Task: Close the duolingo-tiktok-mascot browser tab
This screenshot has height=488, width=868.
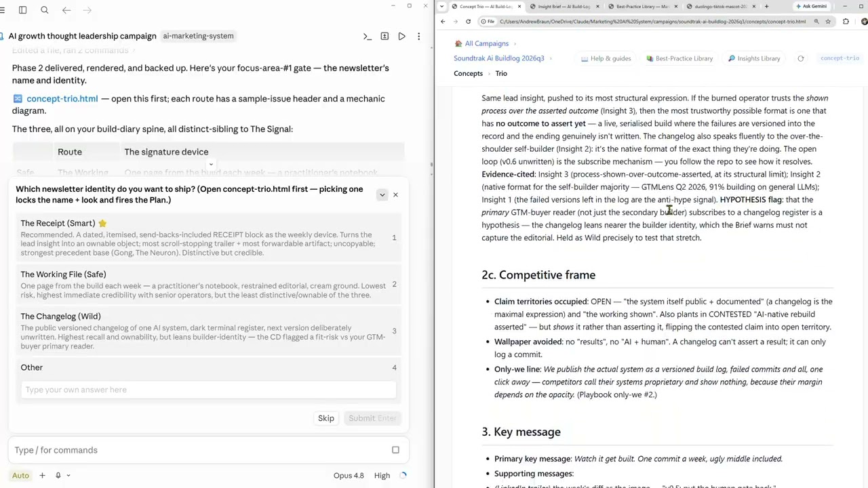Action: pos(753,6)
